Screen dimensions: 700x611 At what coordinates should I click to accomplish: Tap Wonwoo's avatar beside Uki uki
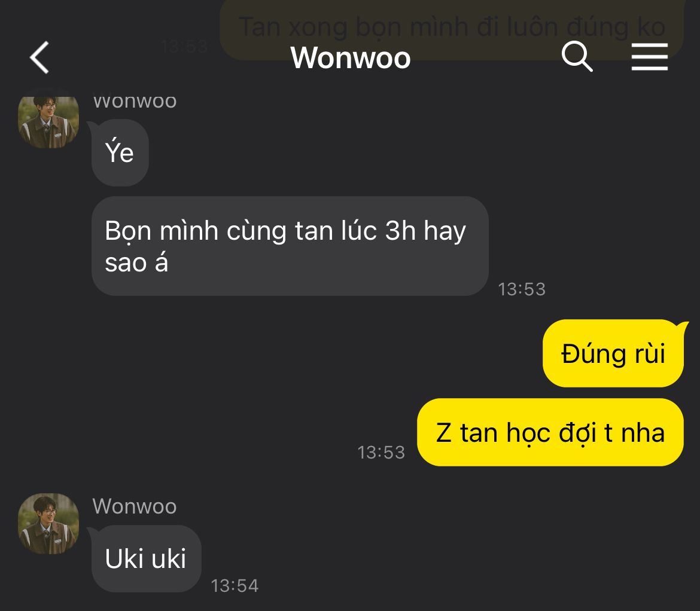(x=48, y=524)
